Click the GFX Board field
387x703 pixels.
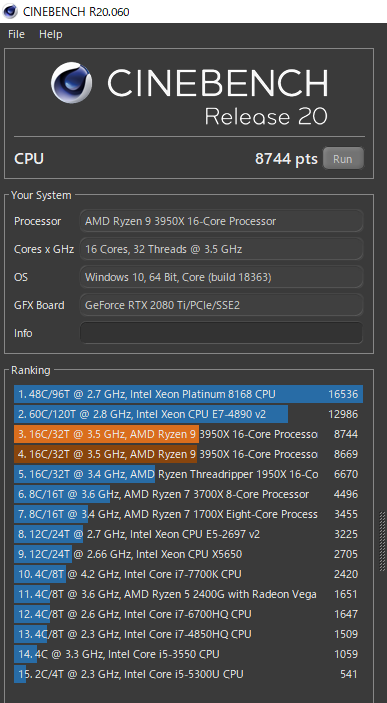221,305
